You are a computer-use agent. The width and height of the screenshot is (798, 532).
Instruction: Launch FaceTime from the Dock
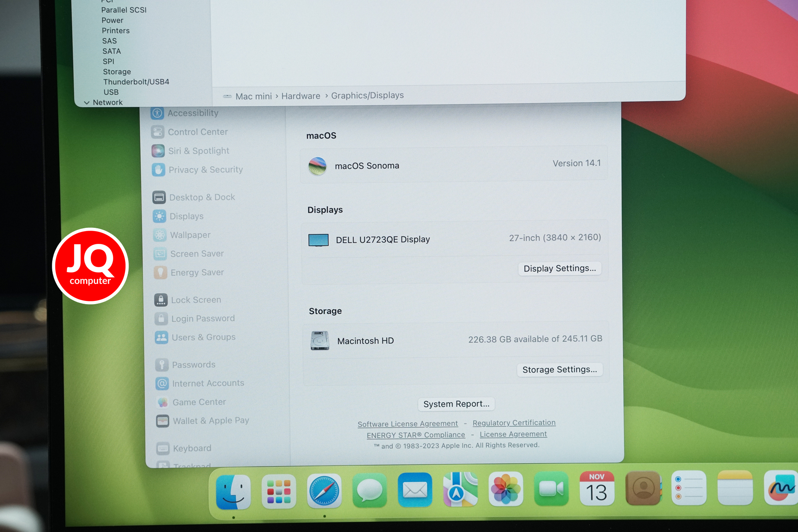tap(551, 489)
